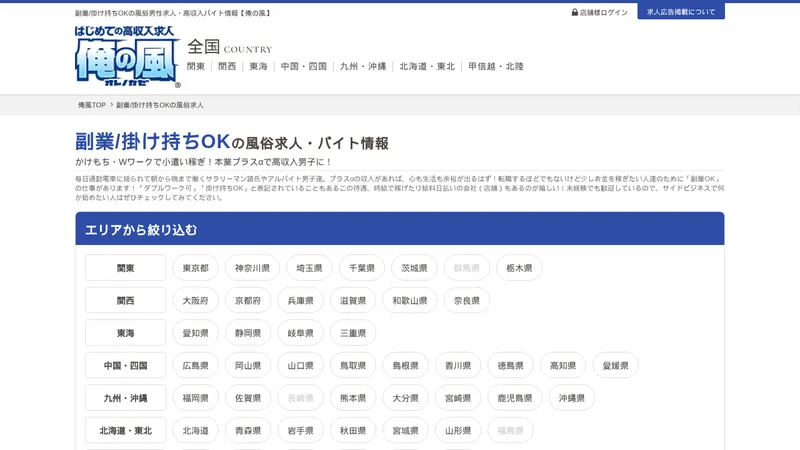Select the 宮城県 prefecture pill

tap(406, 431)
